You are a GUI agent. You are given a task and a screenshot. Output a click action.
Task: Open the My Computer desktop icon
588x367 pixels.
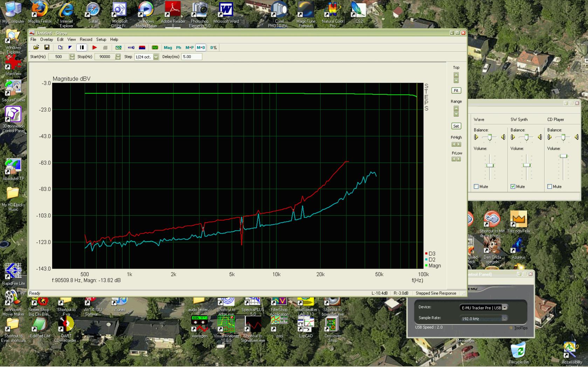13,12
